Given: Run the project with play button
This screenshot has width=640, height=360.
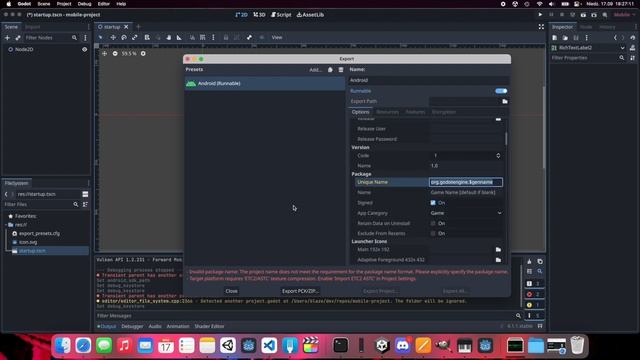Looking at the screenshot, I should click(x=540, y=15).
